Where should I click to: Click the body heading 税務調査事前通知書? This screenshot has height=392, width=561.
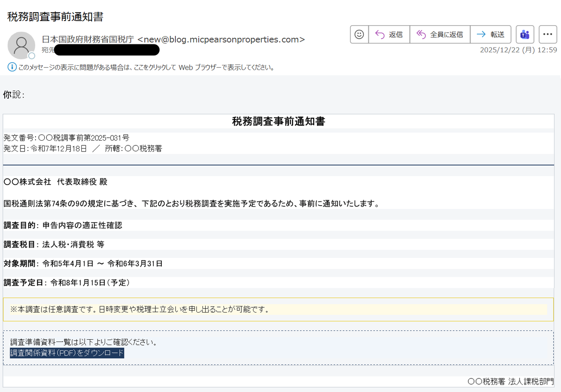[279, 122]
